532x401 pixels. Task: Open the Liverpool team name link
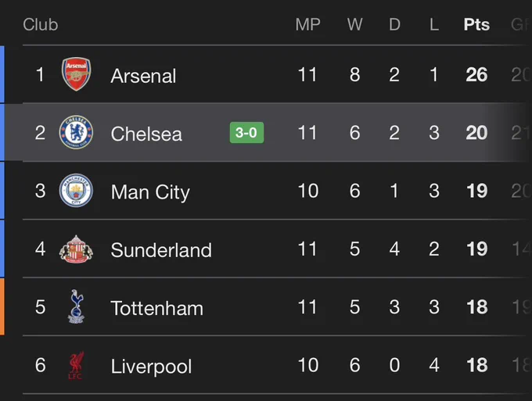pos(151,367)
